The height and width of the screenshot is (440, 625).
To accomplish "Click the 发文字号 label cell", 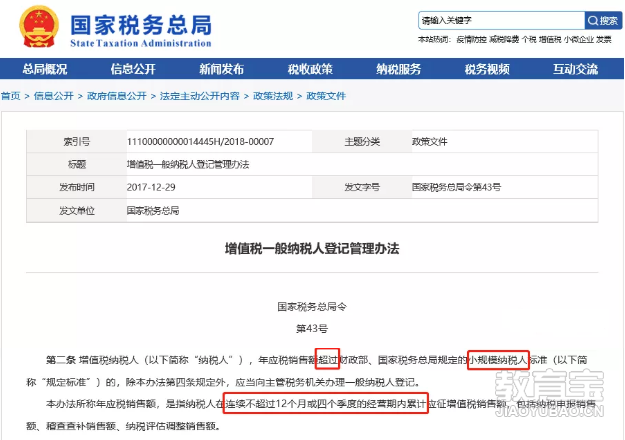I will 362,187.
